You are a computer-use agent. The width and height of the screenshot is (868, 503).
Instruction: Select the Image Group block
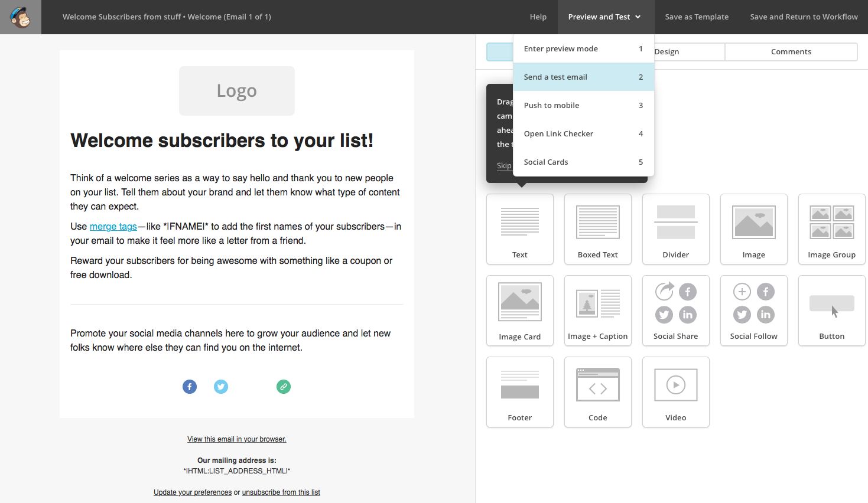(832, 229)
